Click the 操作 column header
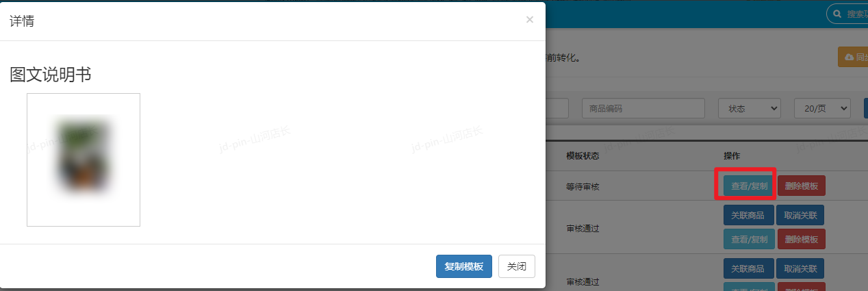This screenshot has width=868, height=291. [x=732, y=156]
